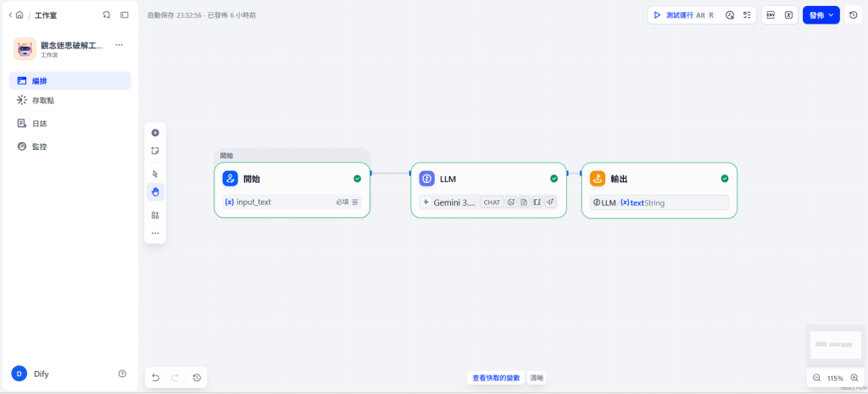Click the refresh arrow icon beside 工作室

pyautogui.click(x=107, y=15)
